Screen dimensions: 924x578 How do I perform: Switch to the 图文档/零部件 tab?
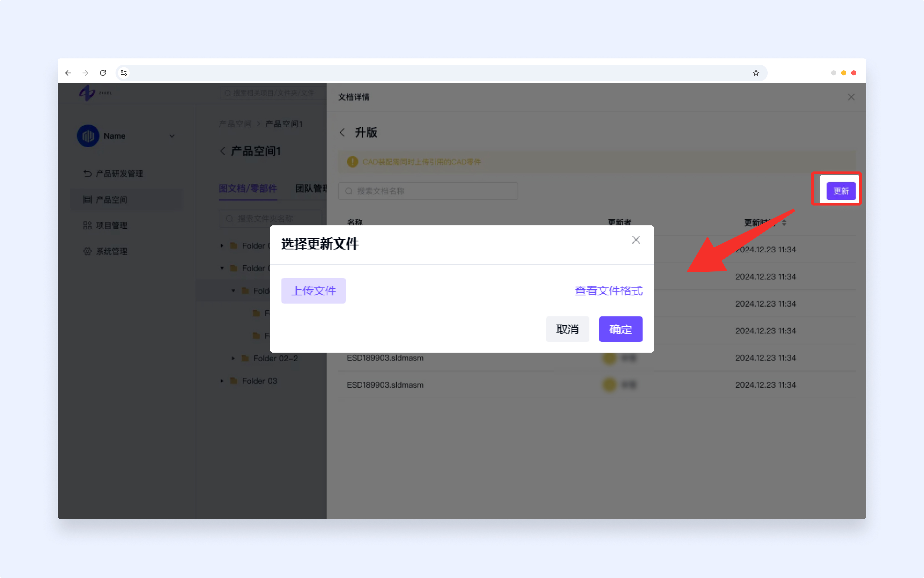[x=248, y=188]
